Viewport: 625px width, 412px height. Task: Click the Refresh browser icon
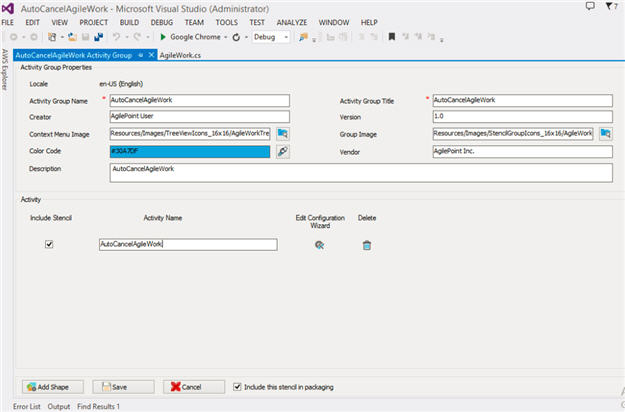tap(236, 37)
